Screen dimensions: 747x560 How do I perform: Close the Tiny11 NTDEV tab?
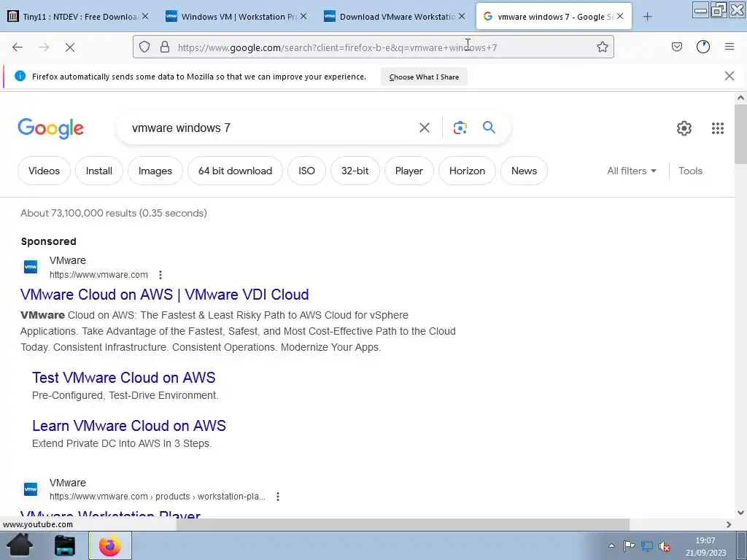145,16
